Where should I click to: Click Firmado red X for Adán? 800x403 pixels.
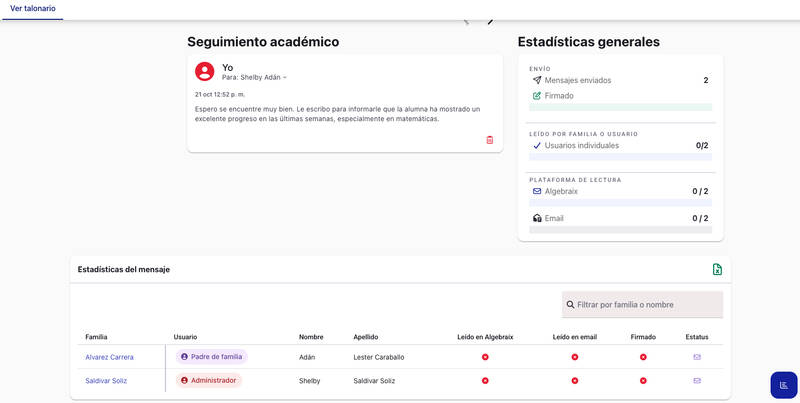pyautogui.click(x=643, y=357)
